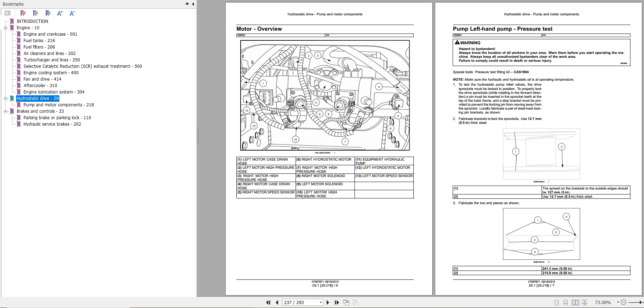Enable continuous scrolling page layout
644x308 pixels.
tap(565, 302)
